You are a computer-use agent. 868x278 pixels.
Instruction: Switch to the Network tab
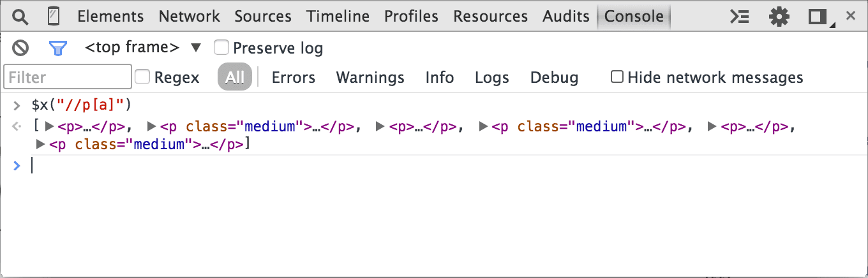[189, 17]
